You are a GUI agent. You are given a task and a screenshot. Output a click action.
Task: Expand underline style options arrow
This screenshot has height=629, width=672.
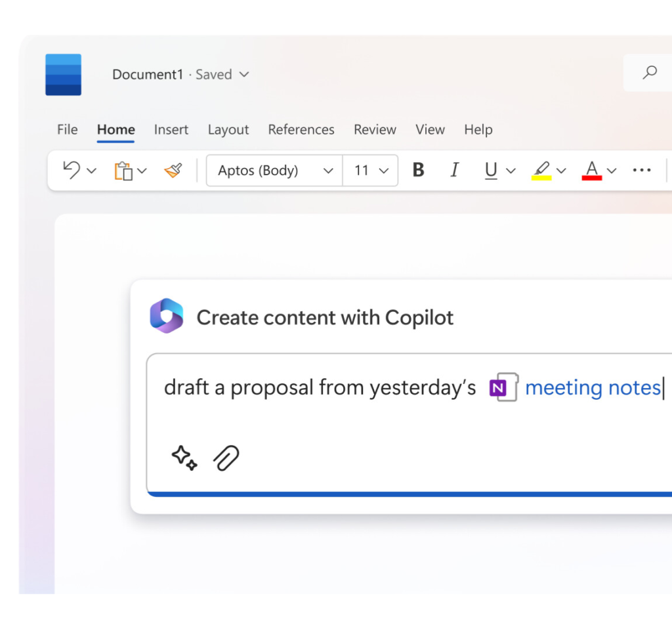click(x=511, y=171)
